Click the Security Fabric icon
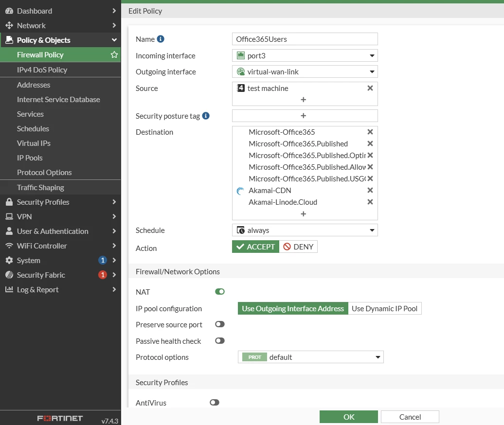 [9, 275]
